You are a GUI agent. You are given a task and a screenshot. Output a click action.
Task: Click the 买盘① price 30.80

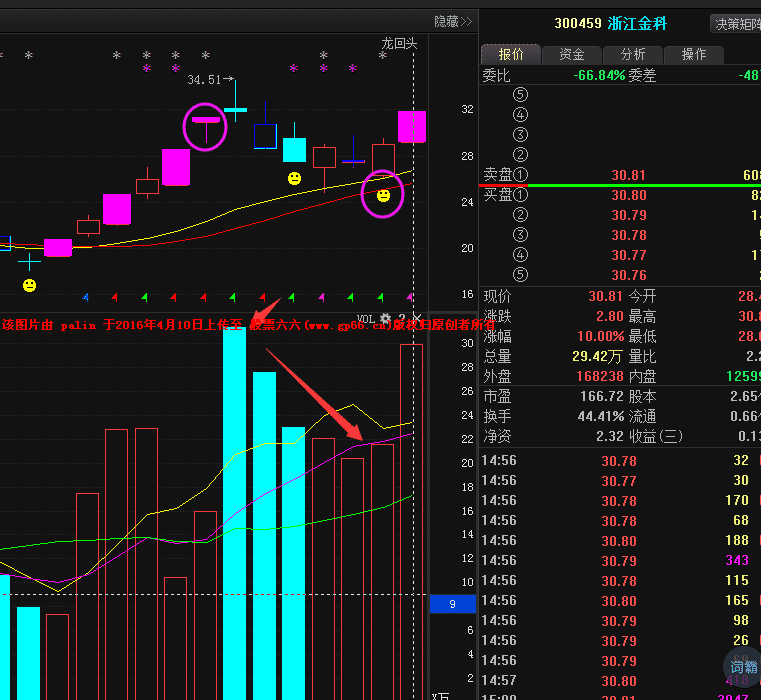(629, 195)
